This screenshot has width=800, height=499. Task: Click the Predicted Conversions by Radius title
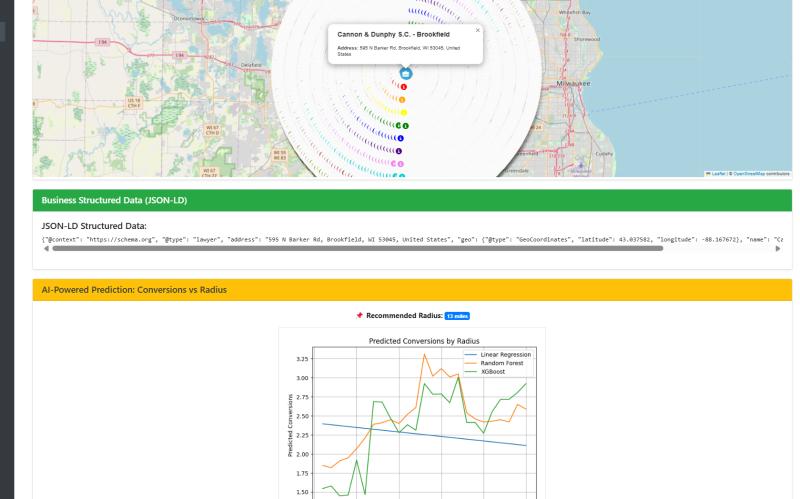pos(424,341)
